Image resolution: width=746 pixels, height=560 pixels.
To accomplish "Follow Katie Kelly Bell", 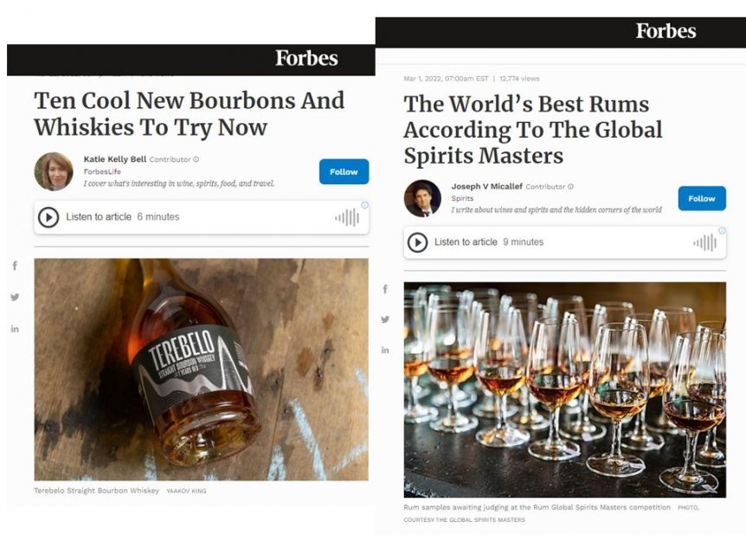I will click(344, 171).
